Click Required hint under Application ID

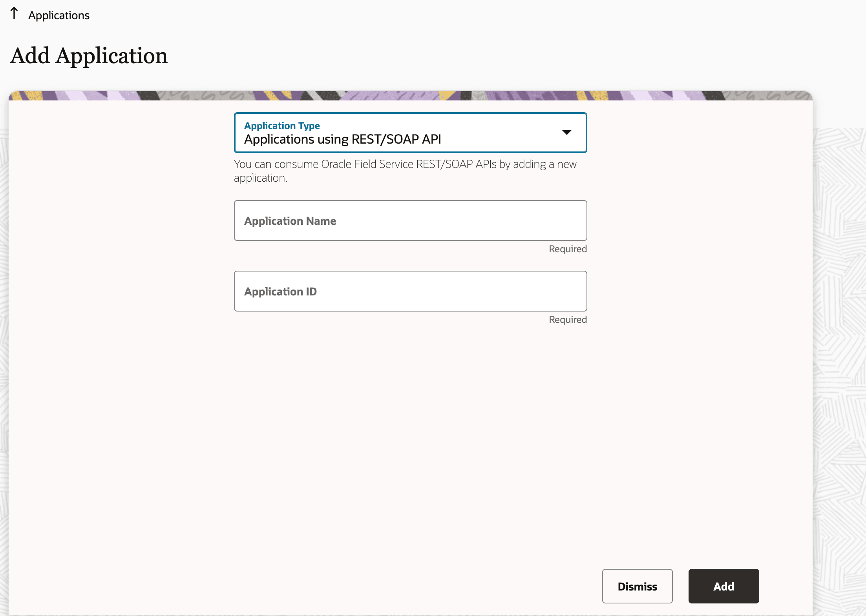pos(567,320)
